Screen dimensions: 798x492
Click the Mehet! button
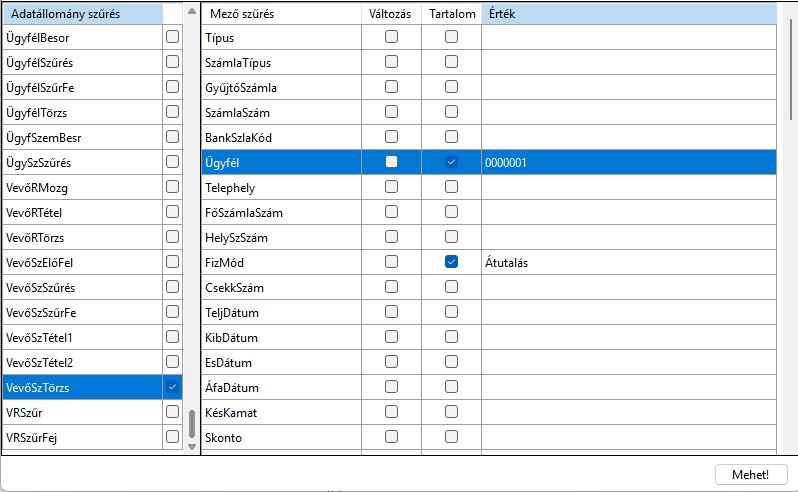(750, 474)
